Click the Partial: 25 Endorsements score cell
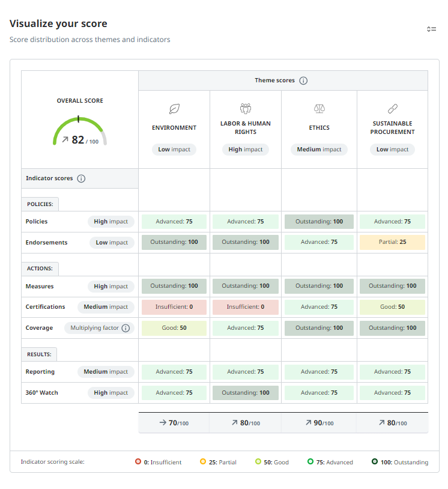 click(x=392, y=242)
